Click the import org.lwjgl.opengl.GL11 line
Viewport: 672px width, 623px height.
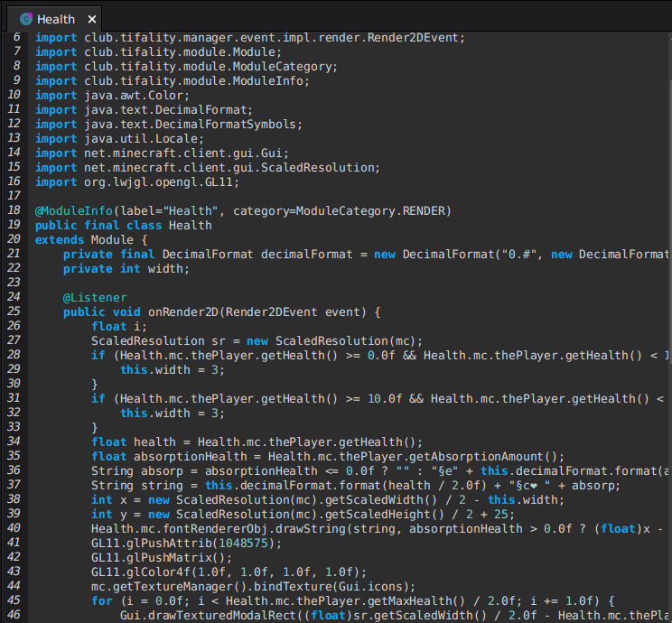click(x=136, y=181)
